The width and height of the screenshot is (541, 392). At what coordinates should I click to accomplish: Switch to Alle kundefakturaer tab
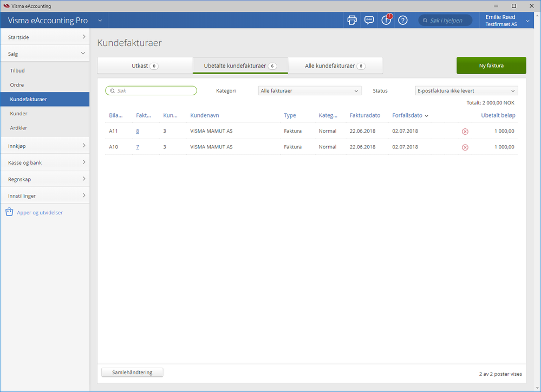(x=335, y=66)
